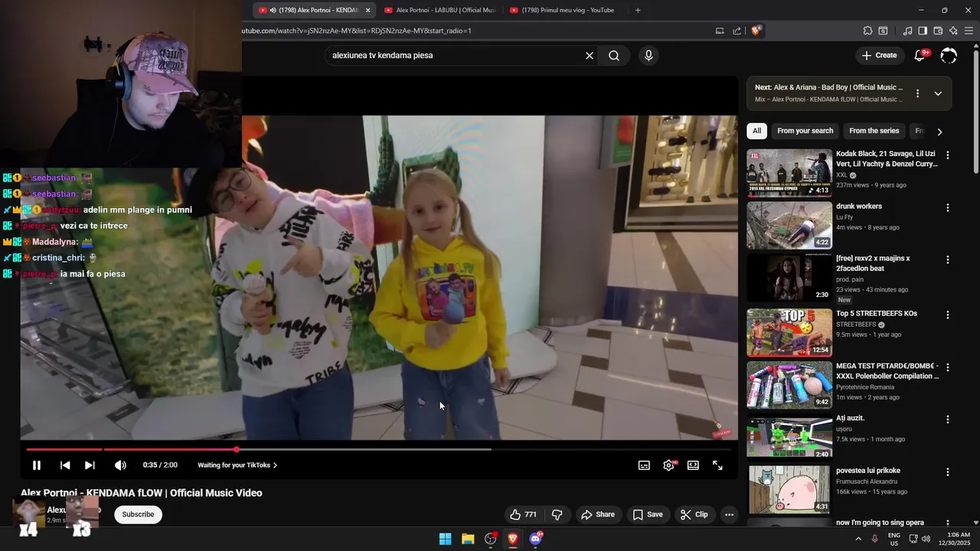Save the video to a playlist

point(648,514)
